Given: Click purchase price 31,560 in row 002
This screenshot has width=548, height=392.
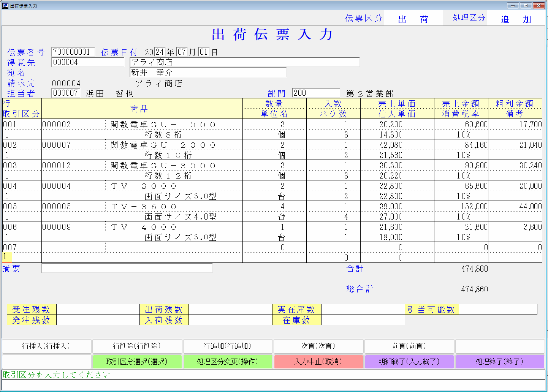Looking at the screenshot, I should (391, 155).
